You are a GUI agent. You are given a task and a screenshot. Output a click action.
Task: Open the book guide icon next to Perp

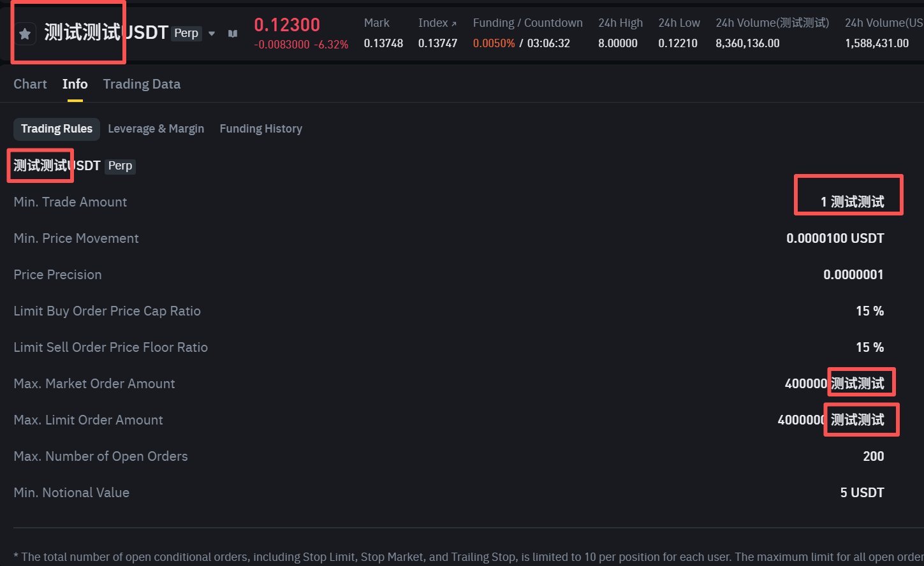(x=233, y=34)
